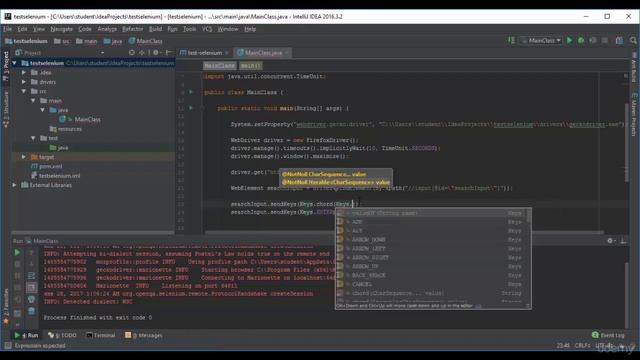This screenshot has height=360, width=640.
Task: Switch to MainClass.java editor tab
Action: [x=263, y=53]
